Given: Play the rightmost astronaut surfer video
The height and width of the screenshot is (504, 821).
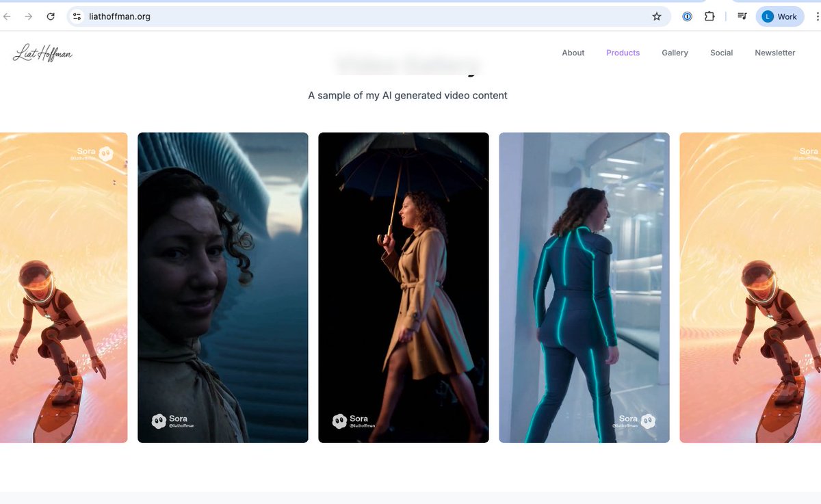Looking at the screenshot, I should tap(751, 287).
